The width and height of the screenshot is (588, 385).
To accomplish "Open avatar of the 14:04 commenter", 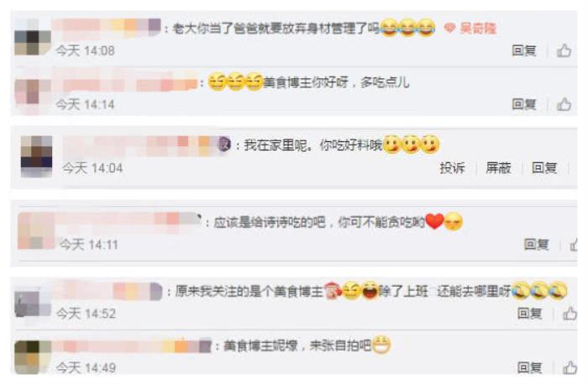I will [36, 156].
